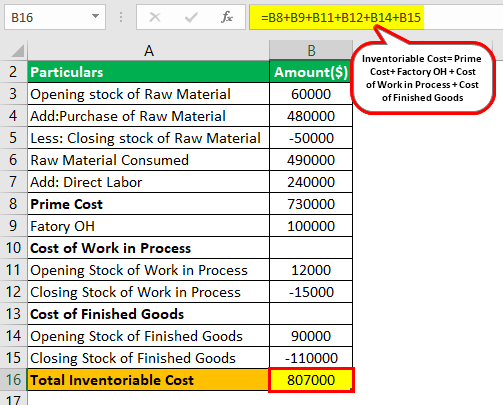Screen dimensions: 503x405
Task: Select the Prime Cost cell
Action: point(149,204)
